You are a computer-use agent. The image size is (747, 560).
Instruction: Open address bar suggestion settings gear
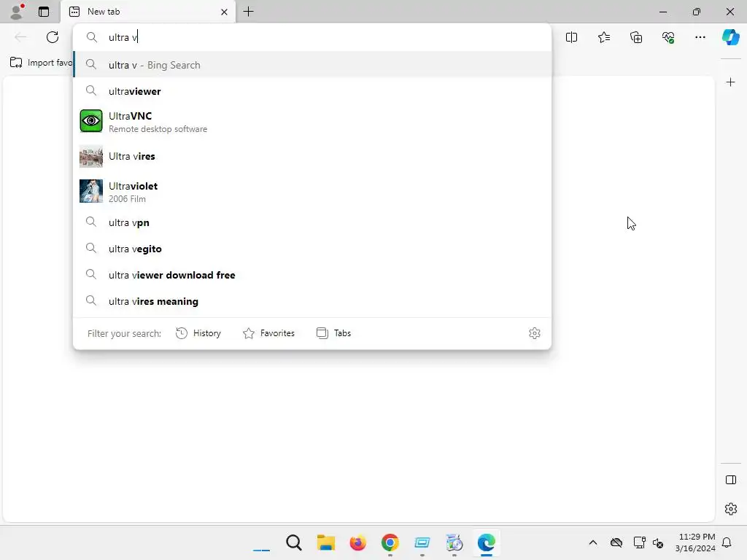click(535, 333)
